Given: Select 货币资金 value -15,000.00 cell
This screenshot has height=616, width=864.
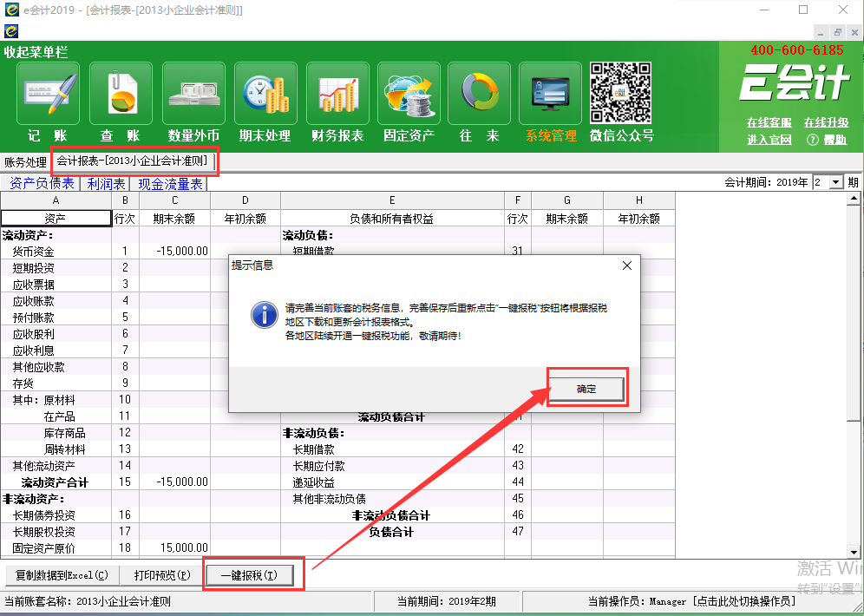Looking at the screenshot, I should pyautogui.click(x=174, y=252).
